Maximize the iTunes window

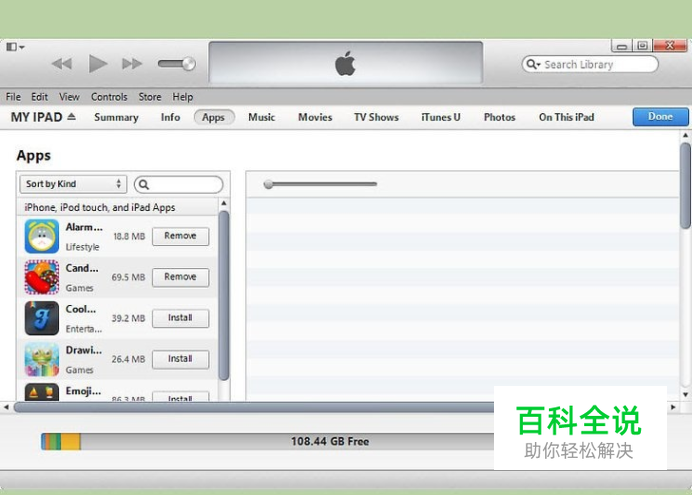(x=643, y=46)
